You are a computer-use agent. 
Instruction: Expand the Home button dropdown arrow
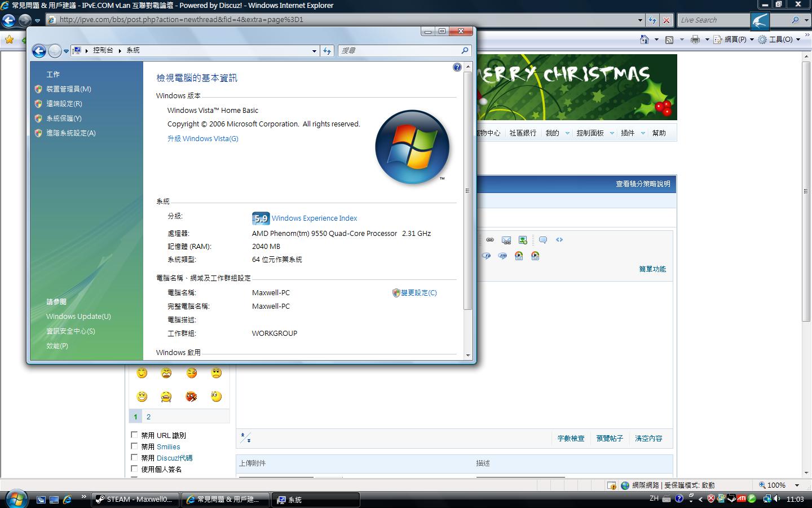[656, 40]
